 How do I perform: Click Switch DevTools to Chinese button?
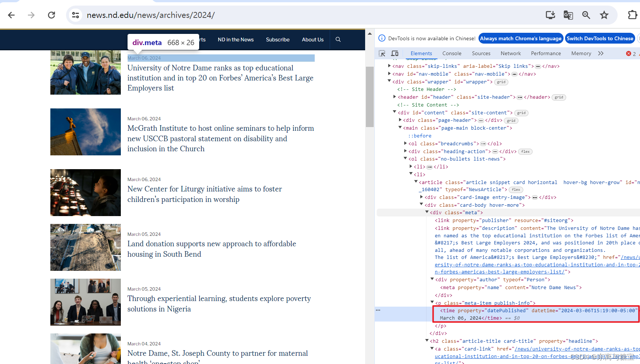pyautogui.click(x=600, y=38)
